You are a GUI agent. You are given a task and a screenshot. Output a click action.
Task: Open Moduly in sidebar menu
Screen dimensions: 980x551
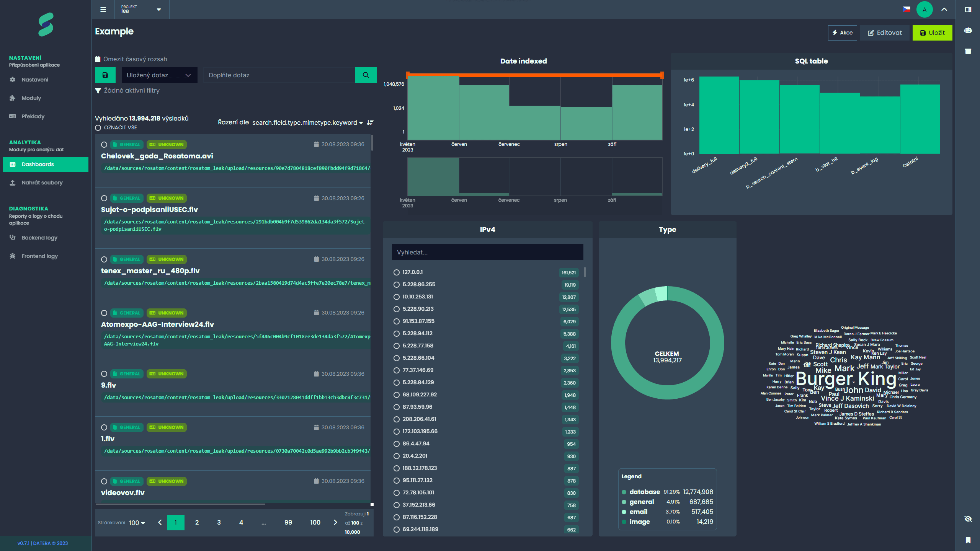pos(31,98)
